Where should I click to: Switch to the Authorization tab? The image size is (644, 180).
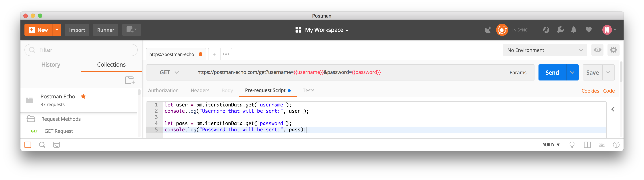coord(163,90)
